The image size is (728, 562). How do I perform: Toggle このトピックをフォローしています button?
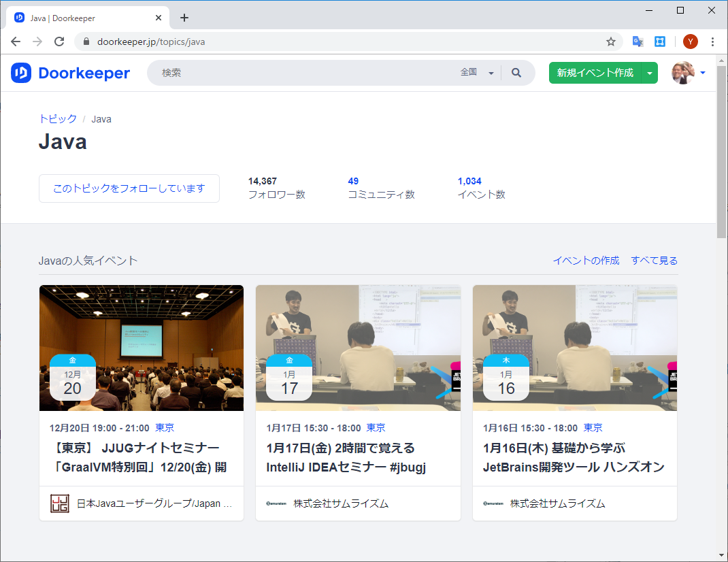(129, 188)
